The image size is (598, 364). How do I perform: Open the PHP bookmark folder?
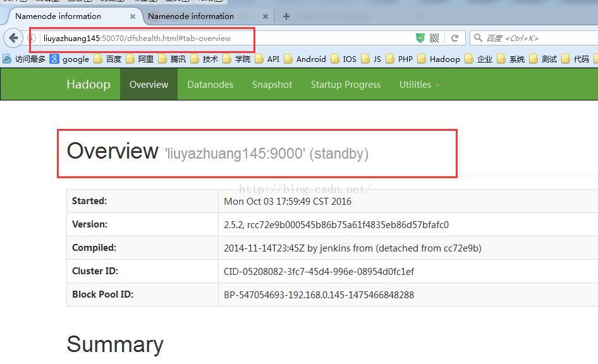point(400,59)
